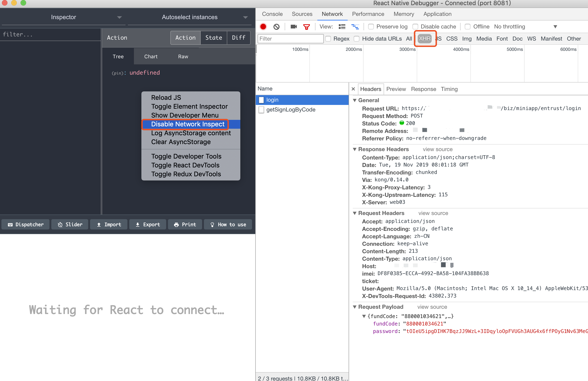Viewport: 588px width, 381px height.
Task: Check the login request checkbox
Action: pos(261,100)
